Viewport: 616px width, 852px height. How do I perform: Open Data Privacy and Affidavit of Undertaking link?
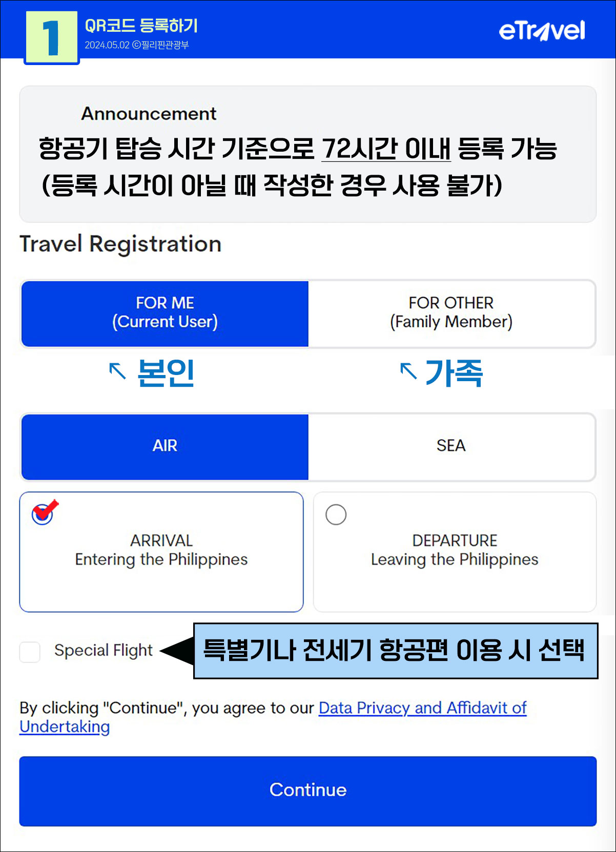click(273, 717)
